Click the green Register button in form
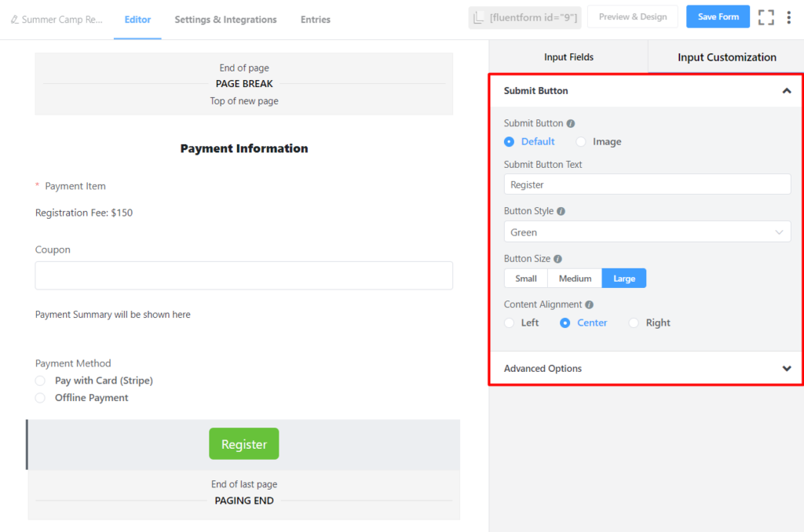The height and width of the screenshot is (532, 804). [x=244, y=444]
